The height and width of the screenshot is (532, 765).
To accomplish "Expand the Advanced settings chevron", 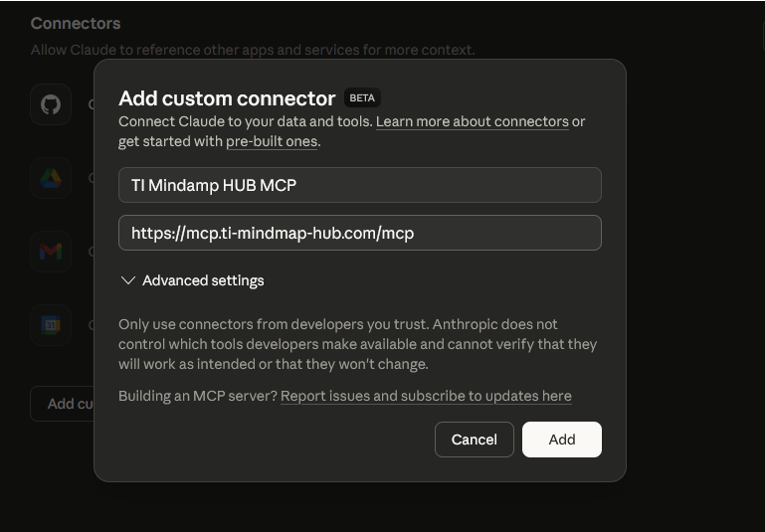I will tap(127, 280).
